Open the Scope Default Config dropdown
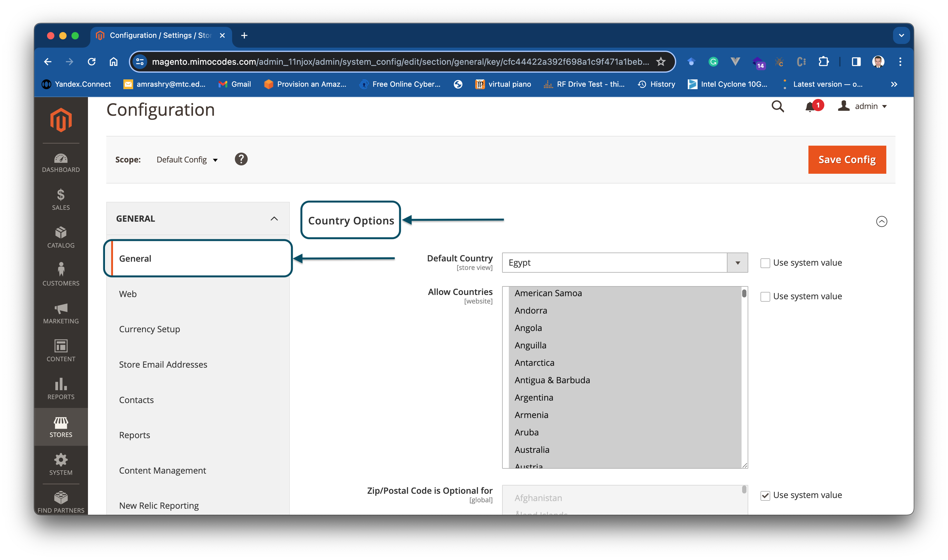 (187, 160)
